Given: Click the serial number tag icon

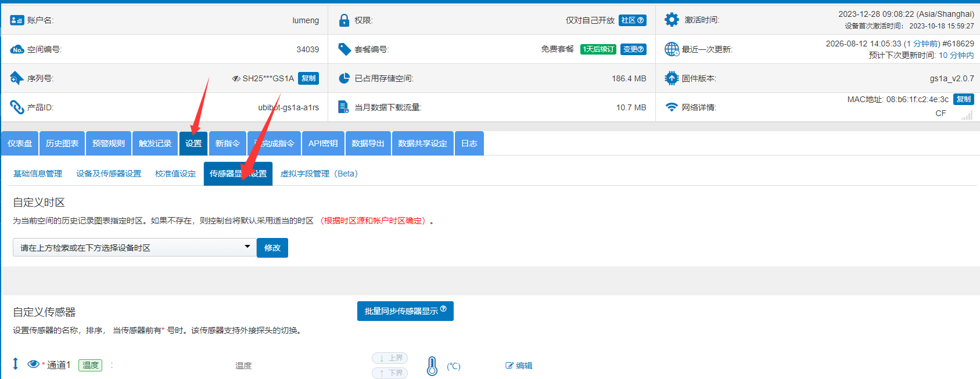Looking at the screenshot, I should (17, 78).
